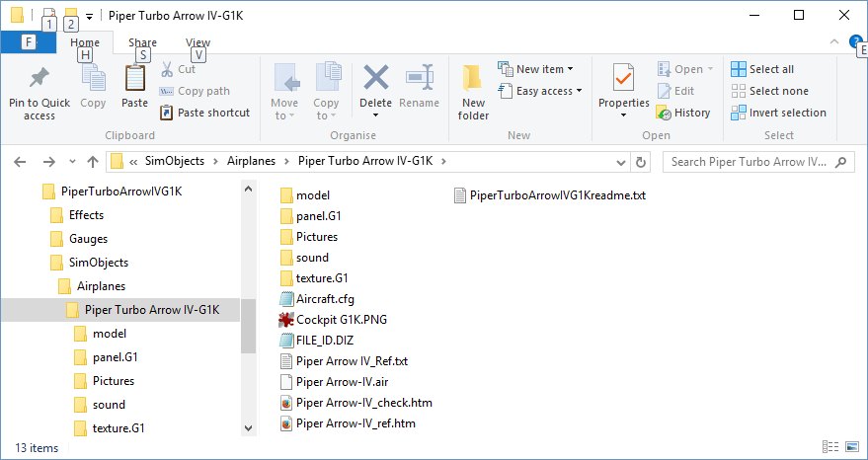Open the History icon

[x=664, y=113]
